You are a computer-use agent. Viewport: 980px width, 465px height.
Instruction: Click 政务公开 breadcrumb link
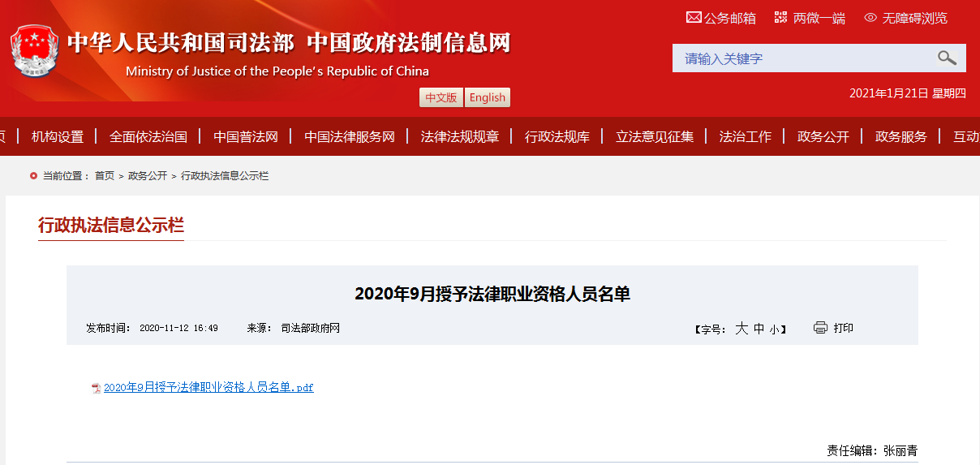[x=148, y=175]
